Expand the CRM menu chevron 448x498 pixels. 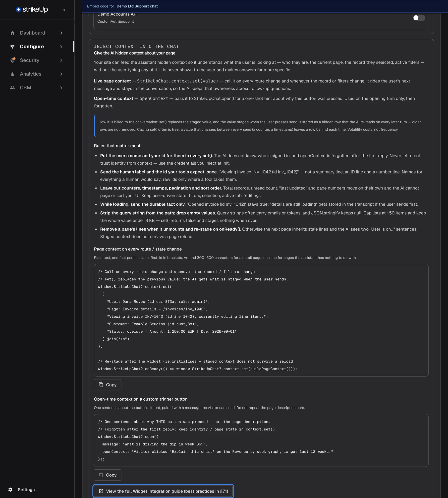tap(61, 88)
